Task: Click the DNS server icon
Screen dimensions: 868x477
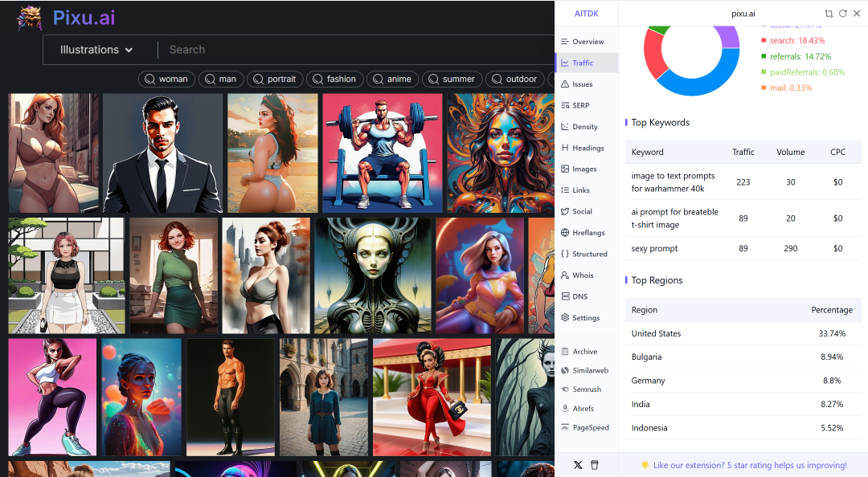Action: click(x=565, y=296)
